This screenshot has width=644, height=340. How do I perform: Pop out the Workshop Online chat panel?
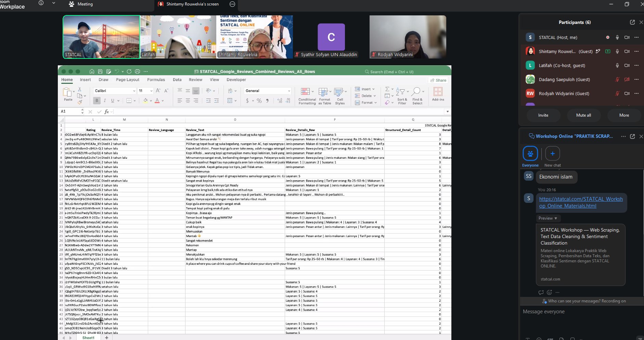tap(632, 136)
